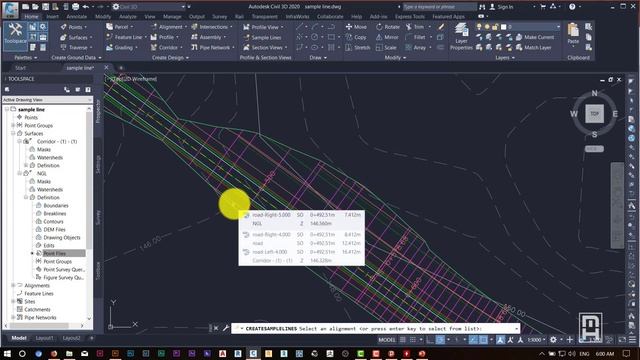The width and height of the screenshot is (640, 360).
Task: Open the Start drawing tab
Action: click(x=20, y=68)
